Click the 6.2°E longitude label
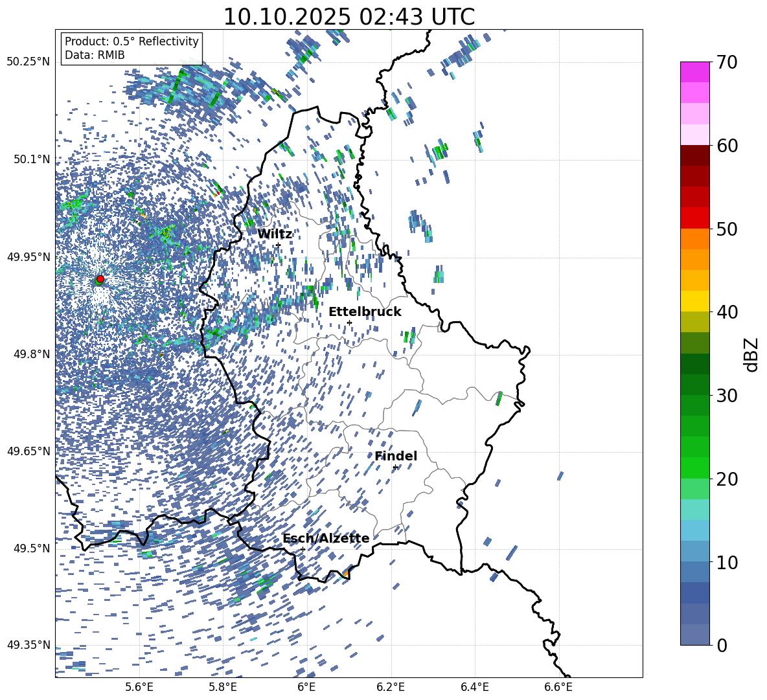767x700 pixels. point(391,687)
